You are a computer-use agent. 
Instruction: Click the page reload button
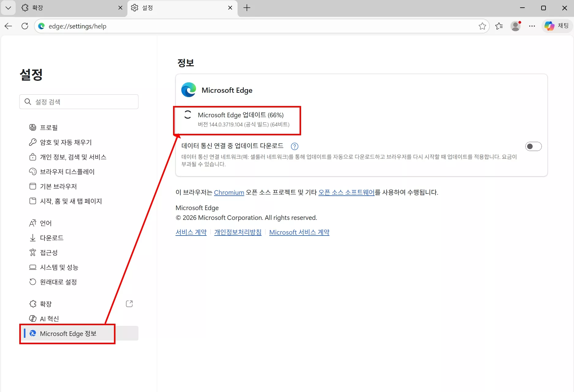click(x=25, y=26)
